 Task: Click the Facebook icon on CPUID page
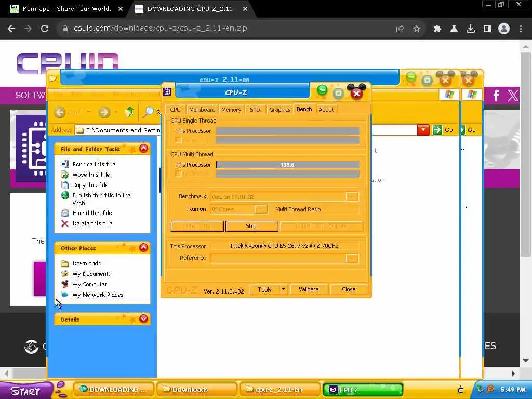(x=496, y=96)
